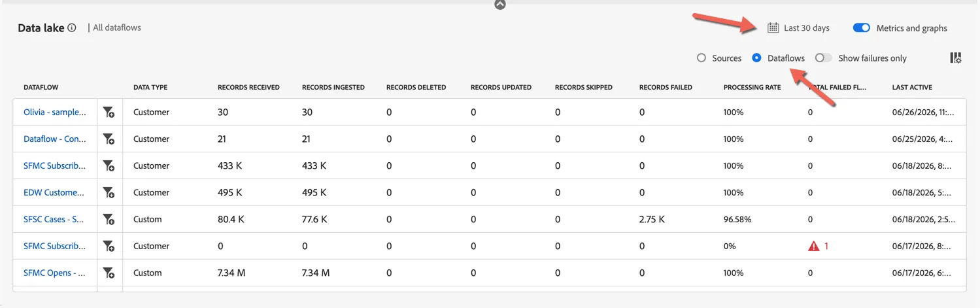
Task: Select the Dataflows radio button
Action: [x=757, y=58]
